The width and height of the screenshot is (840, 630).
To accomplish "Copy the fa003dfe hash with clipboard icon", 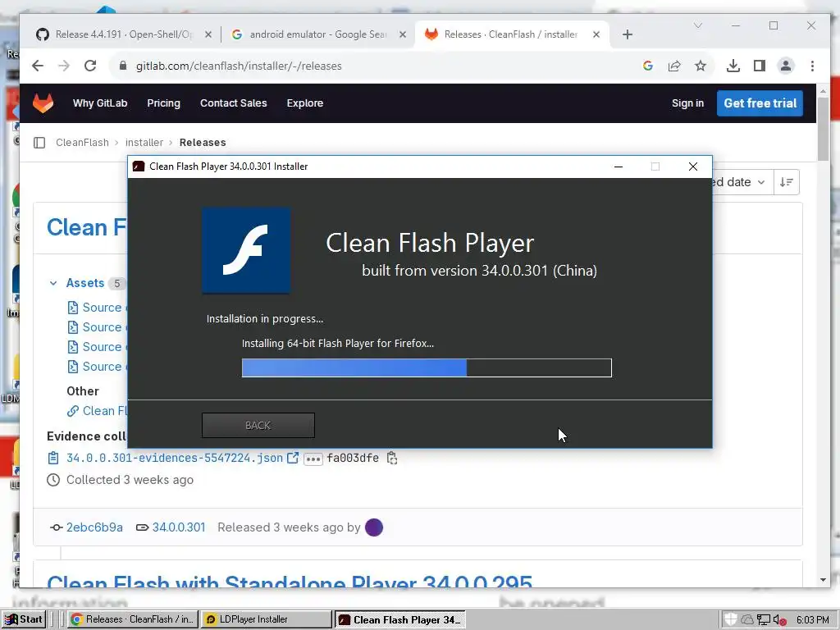I will tap(392, 458).
